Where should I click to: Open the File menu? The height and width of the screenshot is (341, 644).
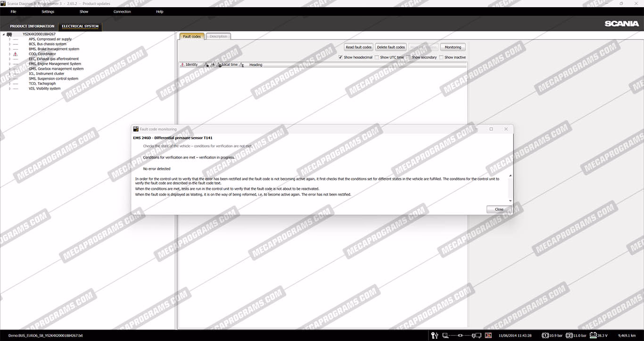point(13,12)
